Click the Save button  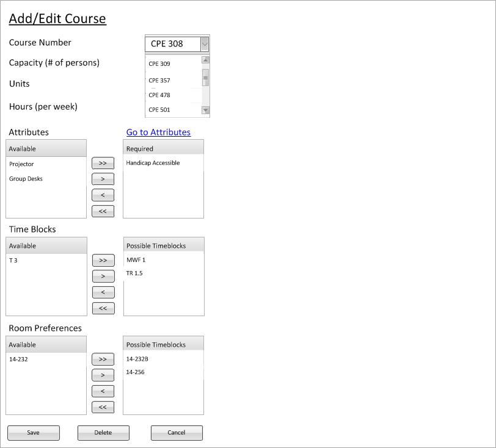click(34, 433)
